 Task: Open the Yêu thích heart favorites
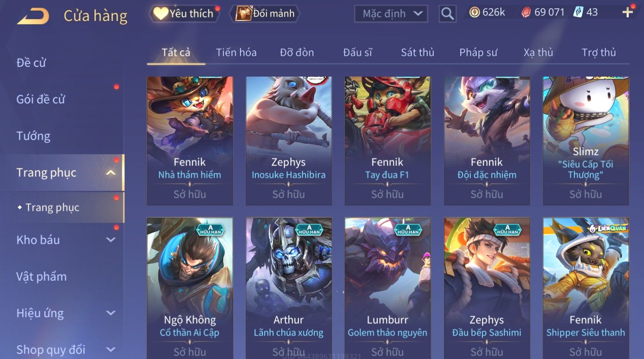click(x=160, y=13)
